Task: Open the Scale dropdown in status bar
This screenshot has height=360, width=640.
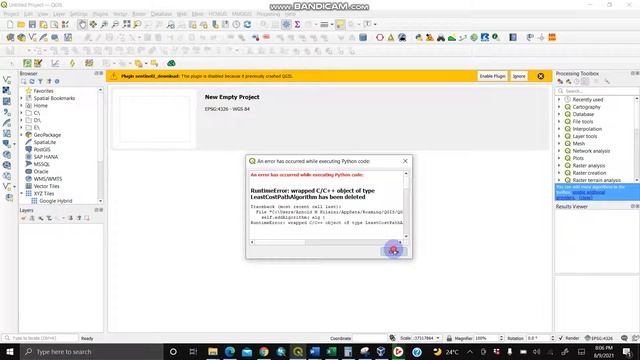Action: [x=438, y=338]
